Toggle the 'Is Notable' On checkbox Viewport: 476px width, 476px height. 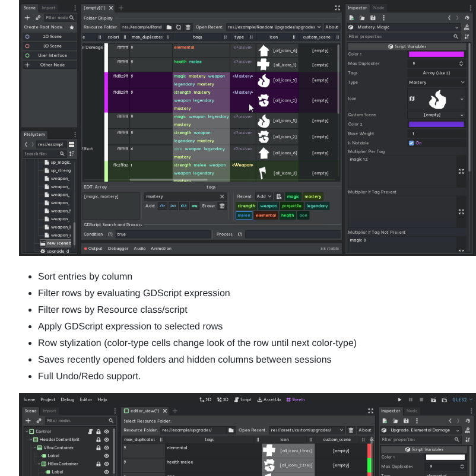411,143
